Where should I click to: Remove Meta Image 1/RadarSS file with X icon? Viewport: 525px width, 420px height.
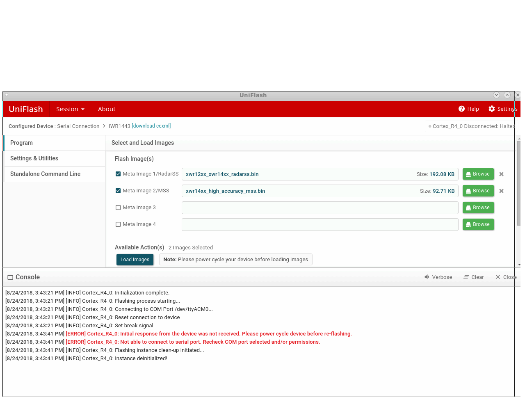click(501, 174)
